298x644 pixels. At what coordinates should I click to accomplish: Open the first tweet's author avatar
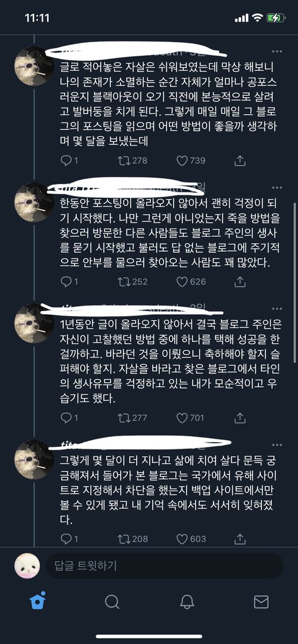pos(34,66)
